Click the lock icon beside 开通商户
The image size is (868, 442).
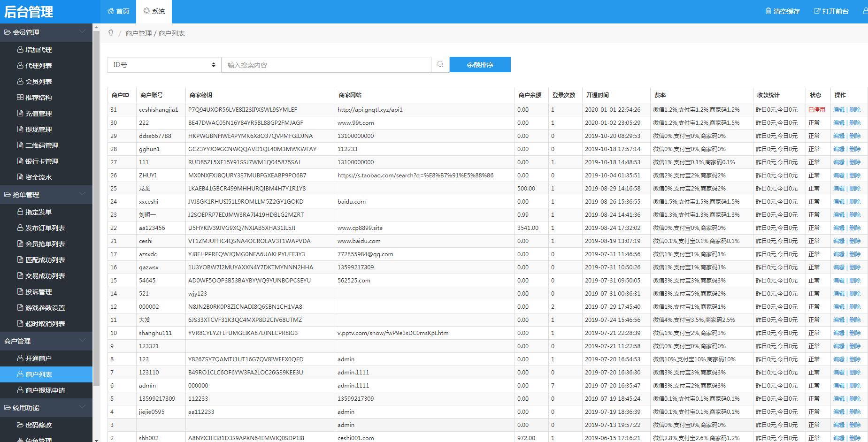coord(20,358)
